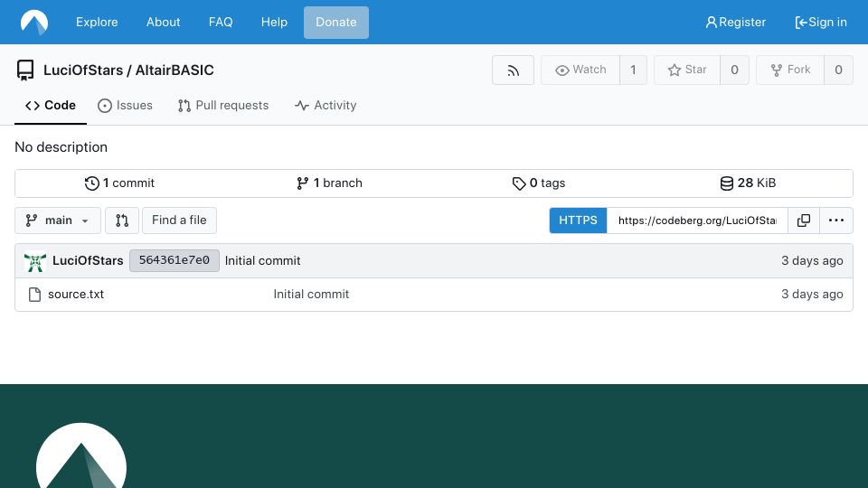This screenshot has width=868, height=488.
Task: Open FAQ in the navbar
Action: coord(221,22)
